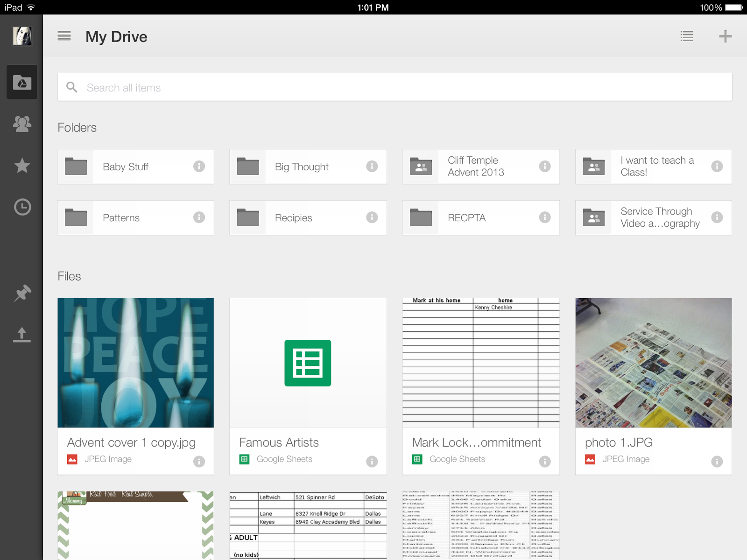Show info for Cliff Temple Advent 2013
This screenshot has width=747, height=560.
pyautogui.click(x=544, y=166)
